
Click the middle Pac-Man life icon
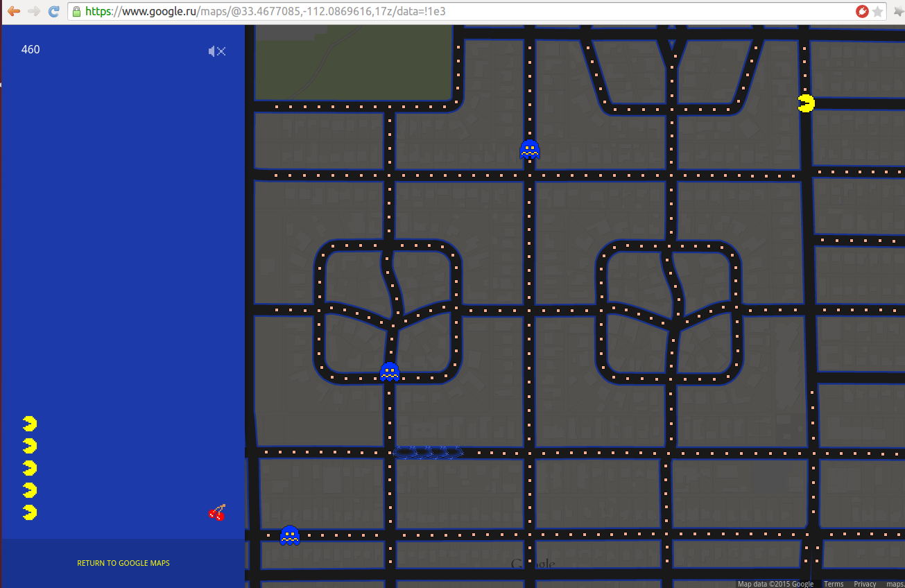click(30, 468)
